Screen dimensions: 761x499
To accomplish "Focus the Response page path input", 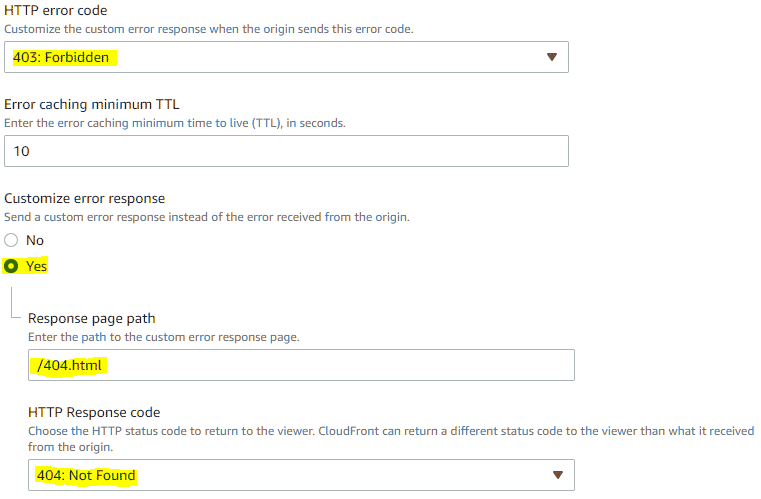I will (x=301, y=365).
